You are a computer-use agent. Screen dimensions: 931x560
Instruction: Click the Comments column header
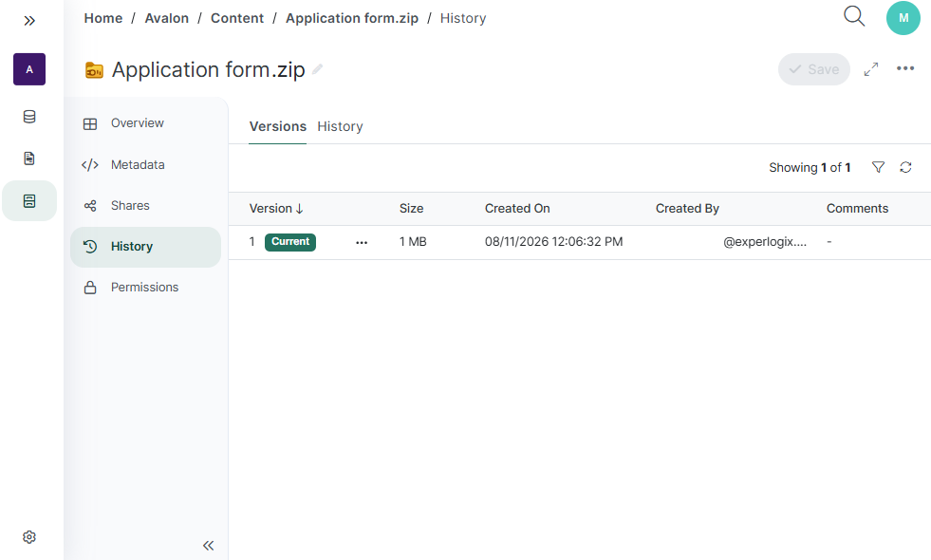click(857, 209)
